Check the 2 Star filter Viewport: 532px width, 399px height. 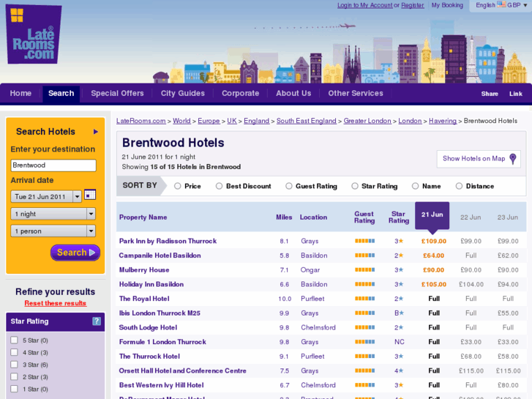click(x=14, y=377)
